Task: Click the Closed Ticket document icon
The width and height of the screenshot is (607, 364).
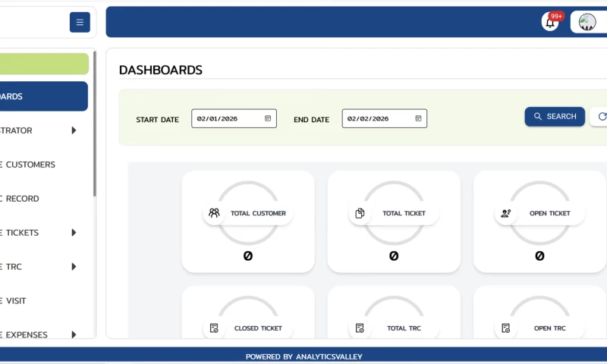Action: [x=214, y=328]
